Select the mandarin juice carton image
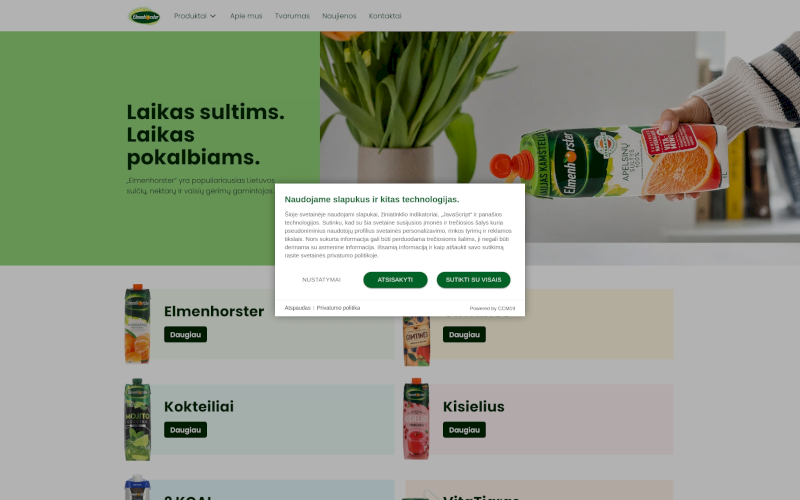The height and width of the screenshot is (500, 800). pos(137,323)
